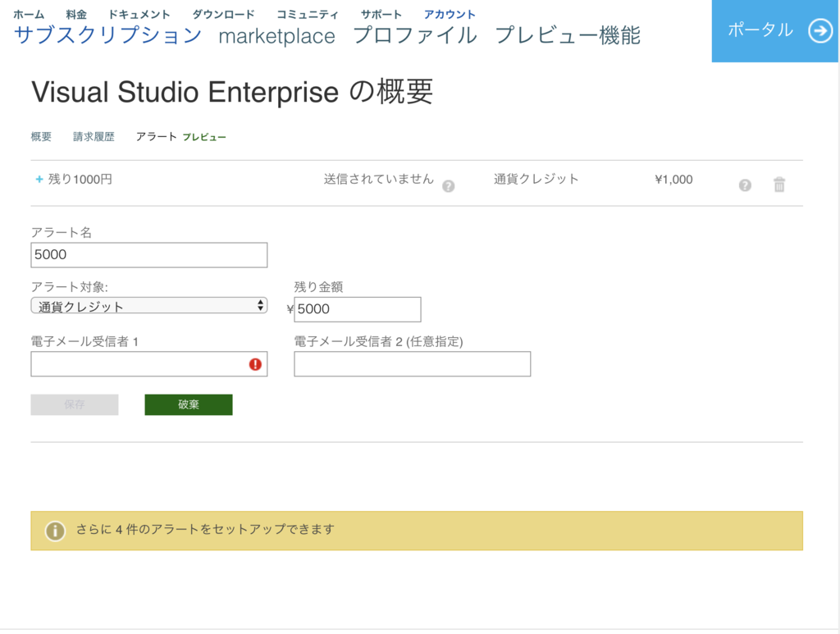Open ドキュメント in top navigation
Viewport: 840px width, 634px height.
pos(139,15)
